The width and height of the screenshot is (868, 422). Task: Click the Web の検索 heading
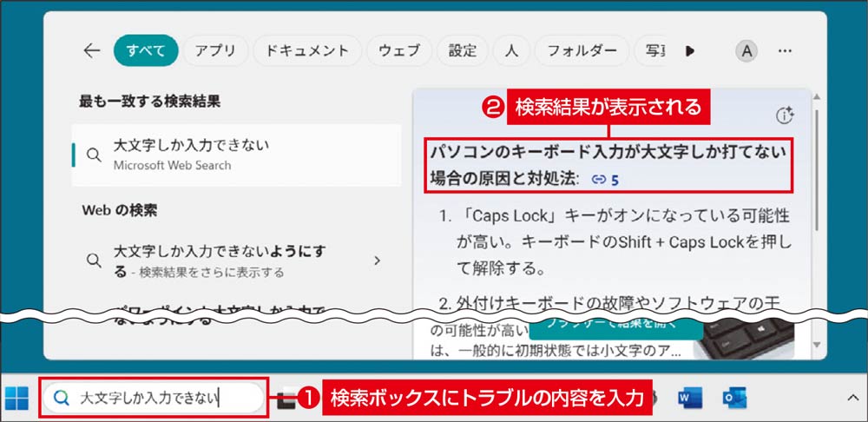pyautogui.click(x=120, y=210)
